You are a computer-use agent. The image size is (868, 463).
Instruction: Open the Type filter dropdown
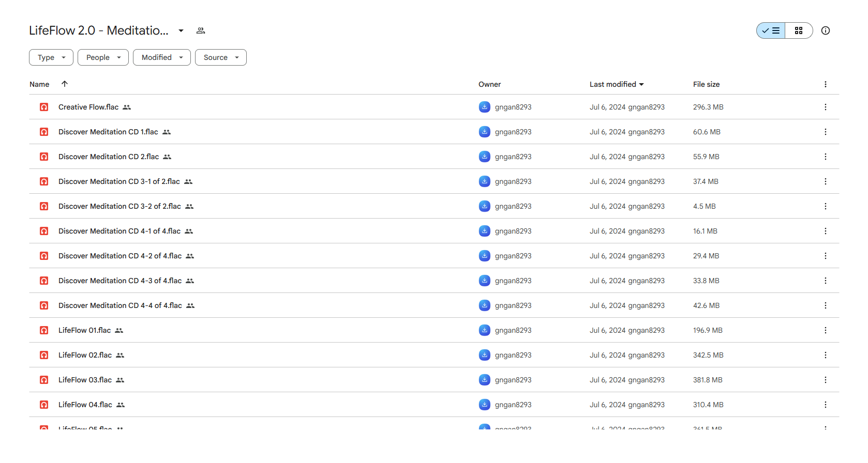(x=51, y=57)
